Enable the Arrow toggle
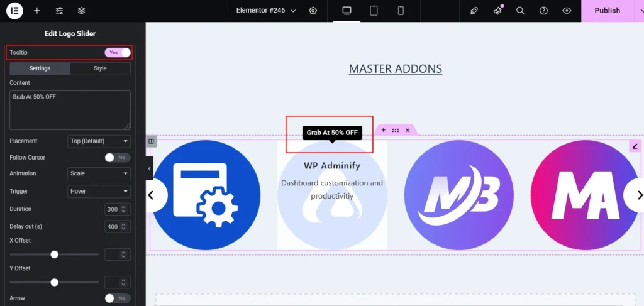Viewport: 644px width, 306px height. [x=118, y=298]
